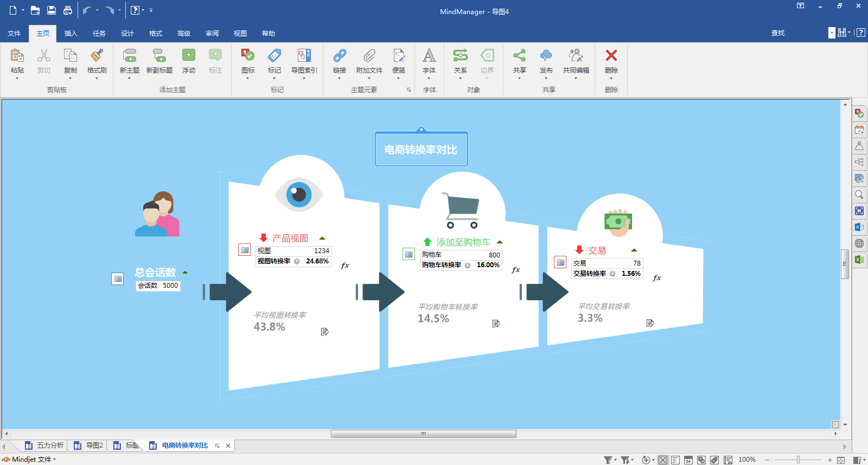Open the 文件 (File) menu
Screen dimensions: 868x465
[14, 34]
